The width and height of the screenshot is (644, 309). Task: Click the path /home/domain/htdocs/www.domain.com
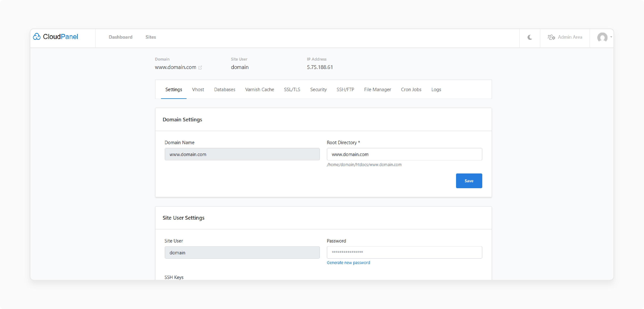(364, 165)
